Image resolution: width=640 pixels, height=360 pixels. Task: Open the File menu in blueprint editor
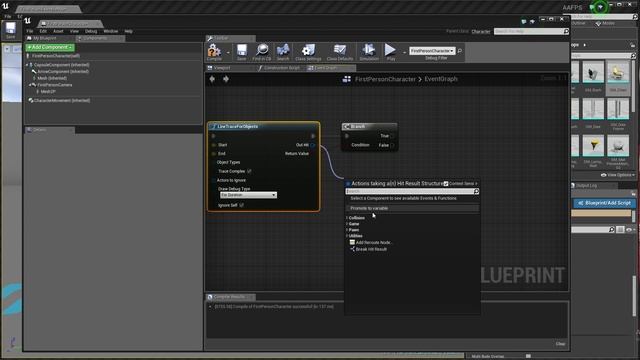[x=30, y=31]
